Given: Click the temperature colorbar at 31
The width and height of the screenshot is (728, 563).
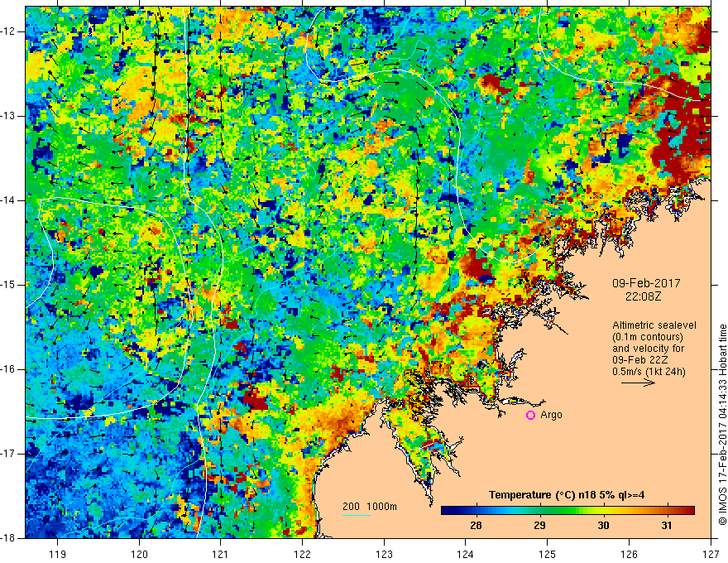Looking at the screenshot, I should point(667,511).
